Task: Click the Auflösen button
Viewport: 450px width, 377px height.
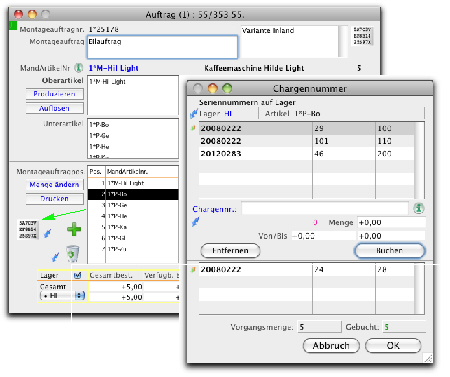Action: [55, 108]
